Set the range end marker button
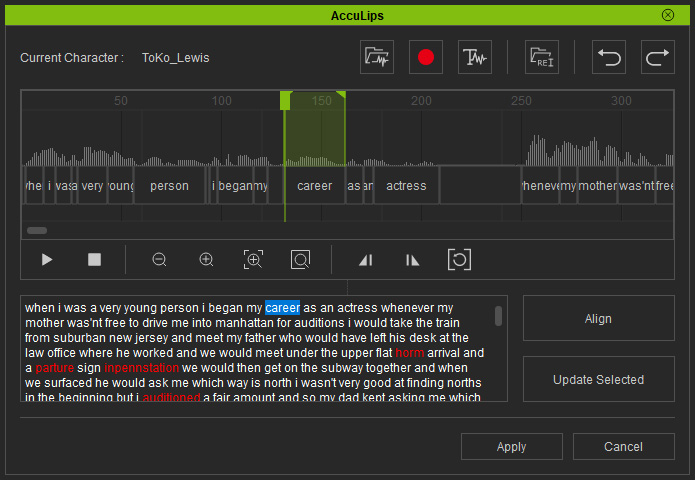The height and width of the screenshot is (480, 695). coord(412,260)
